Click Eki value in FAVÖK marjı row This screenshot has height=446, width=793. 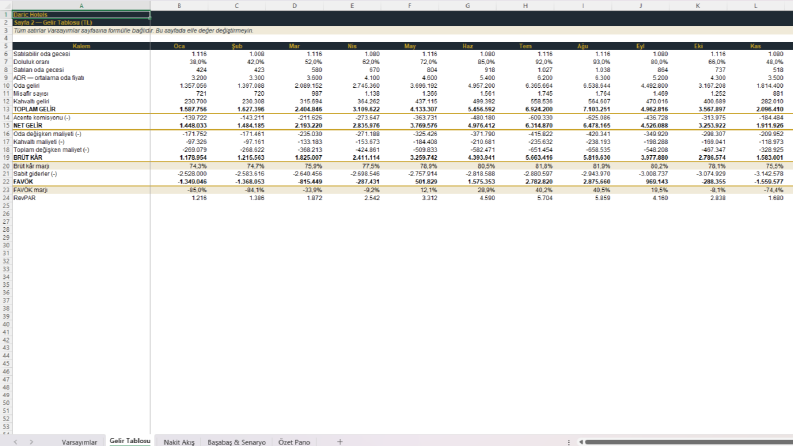coord(698,190)
